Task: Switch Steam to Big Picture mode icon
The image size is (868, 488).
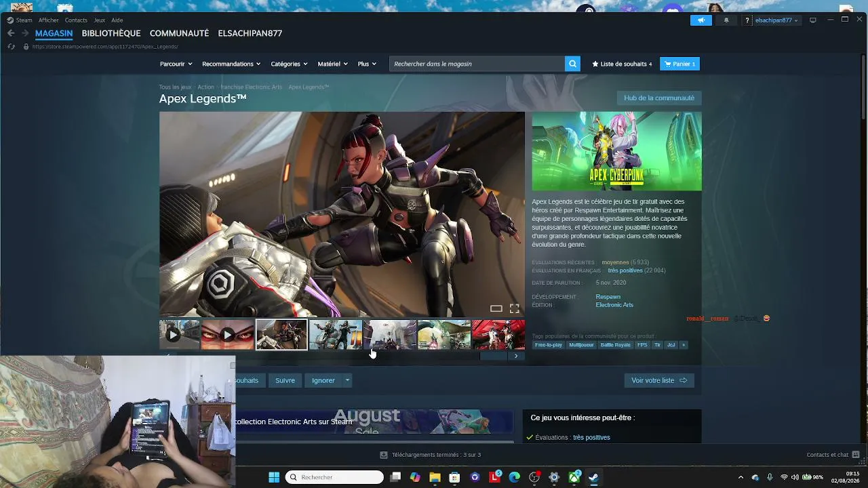Action: (813, 20)
